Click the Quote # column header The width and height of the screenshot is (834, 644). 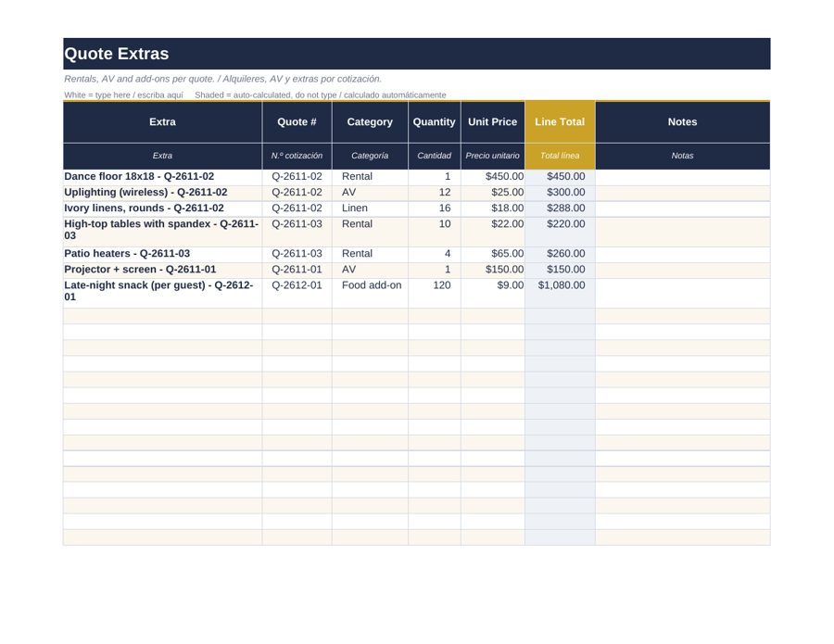tap(297, 121)
